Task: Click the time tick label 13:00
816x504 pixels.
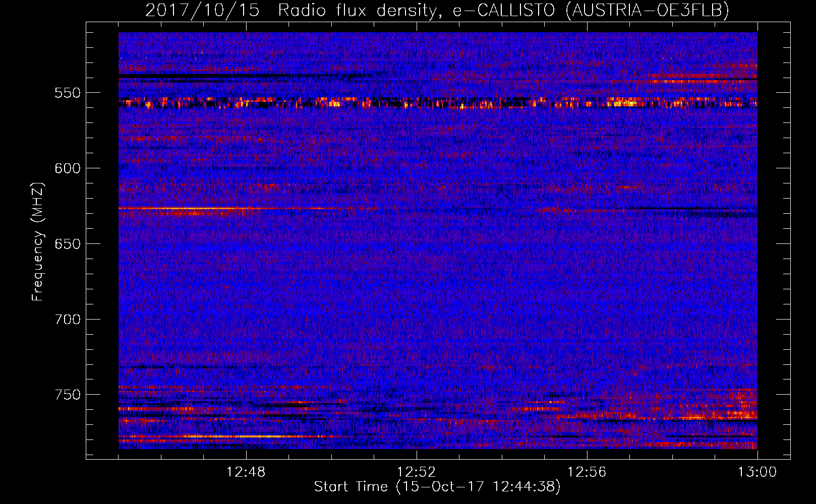Action: tap(757, 472)
